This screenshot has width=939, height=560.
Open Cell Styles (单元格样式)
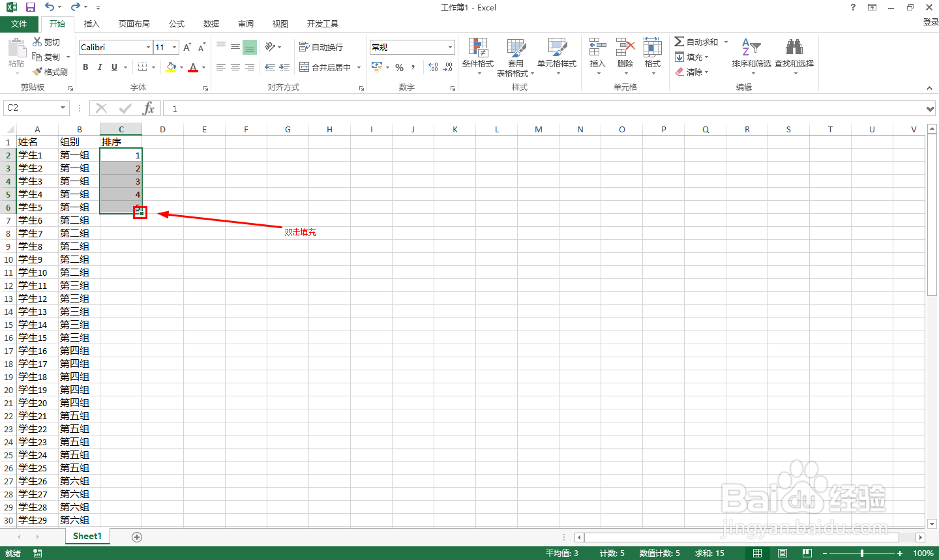pos(557,57)
